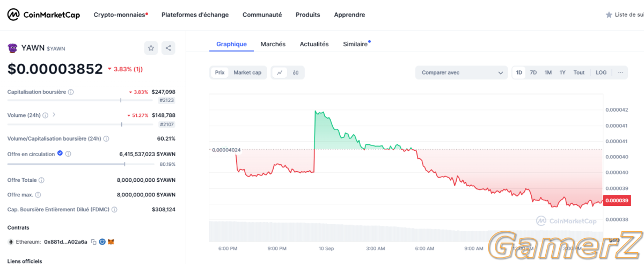This screenshot has width=644, height=264.
Task: Click the contract address 0x881d...A02a6a
Action: coord(65,242)
